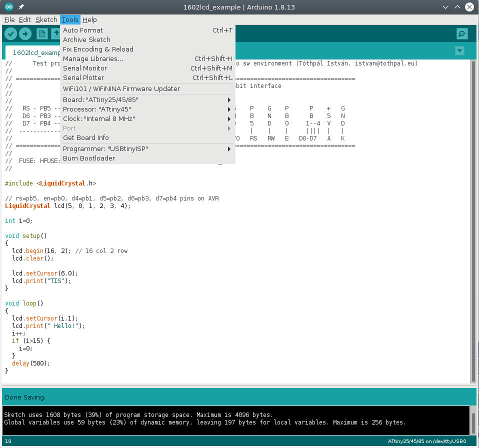Click the "void loop()" line
The image size is (479, 448).
(24, 303)
